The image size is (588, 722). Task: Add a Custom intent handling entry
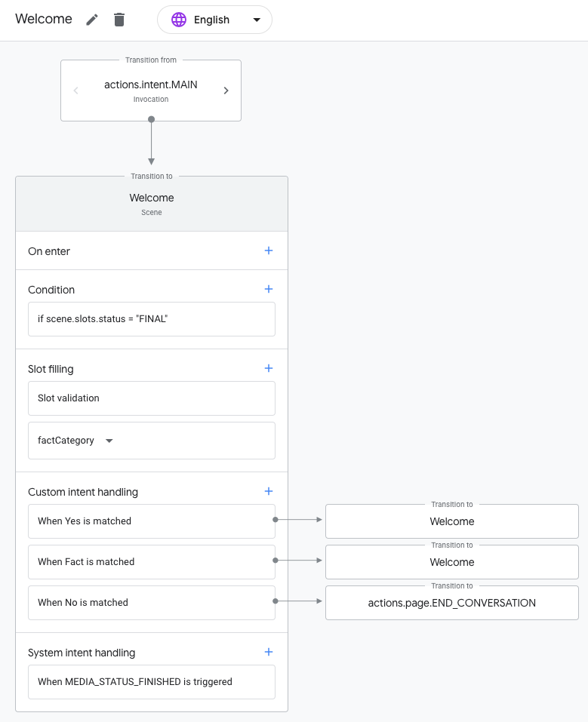(268, 491)
